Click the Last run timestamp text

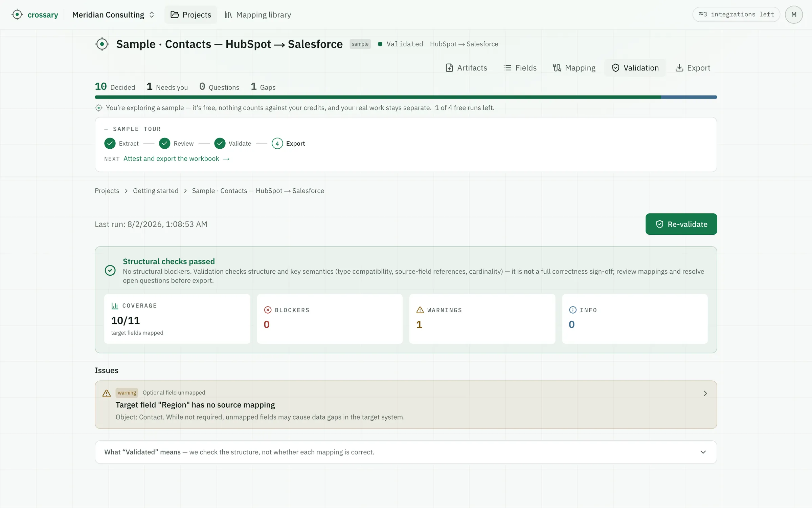coord(151,224)
